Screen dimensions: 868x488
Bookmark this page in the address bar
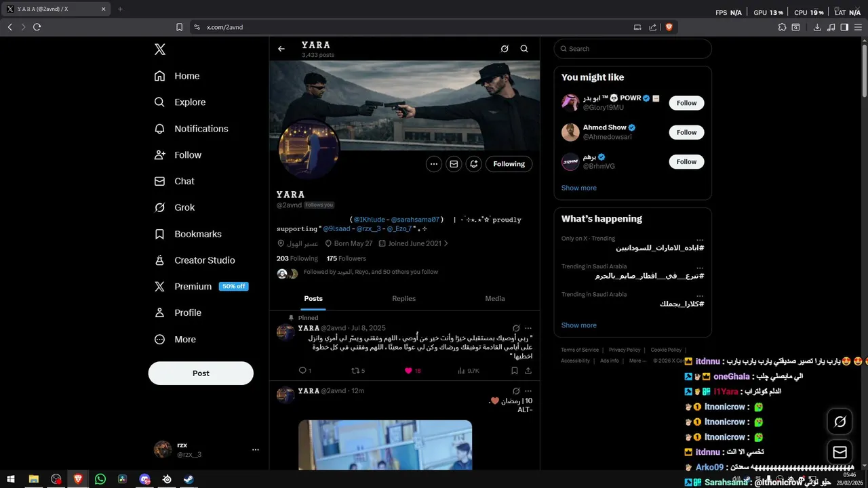click(x=179, y=27)
